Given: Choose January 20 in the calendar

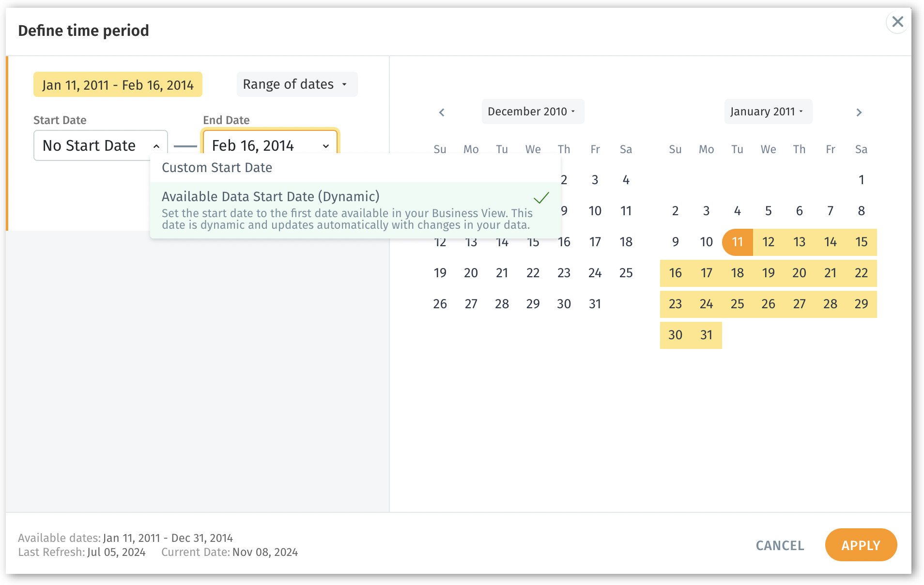Looking at the screenshot, I should coord(799,273).
